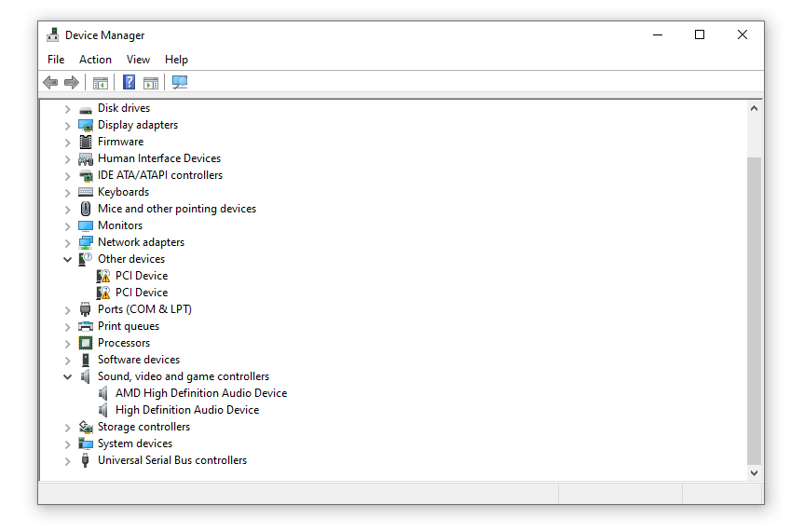Click the Firmware chip icon
Image resolution: width=804 pixels, height=532 pixels.
86,142
